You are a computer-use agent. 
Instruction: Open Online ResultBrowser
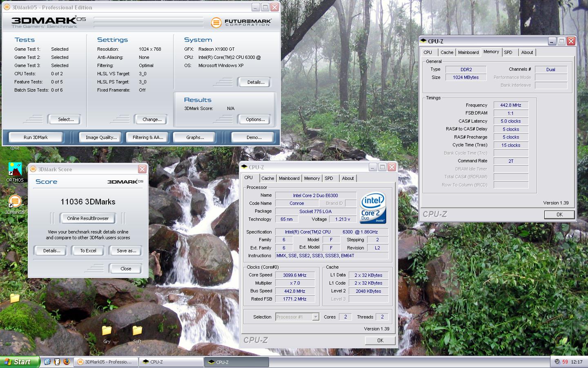[88, 218]
